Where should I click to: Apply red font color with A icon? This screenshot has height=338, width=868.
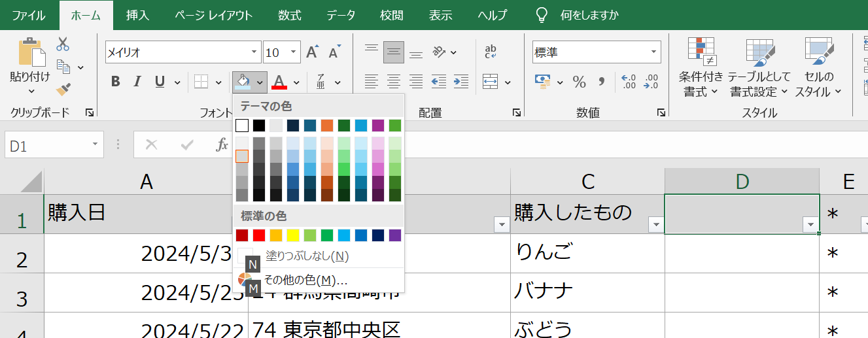tap(280, 82)
